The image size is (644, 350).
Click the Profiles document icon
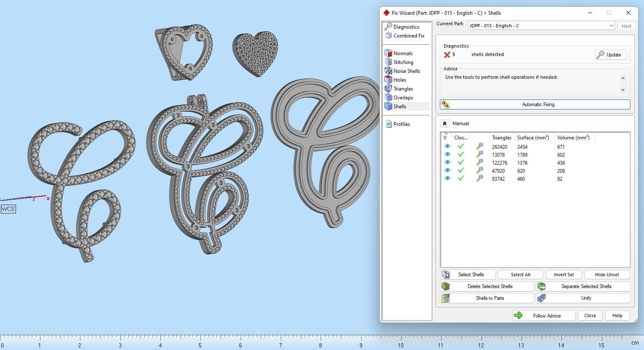tap(388, 124)
